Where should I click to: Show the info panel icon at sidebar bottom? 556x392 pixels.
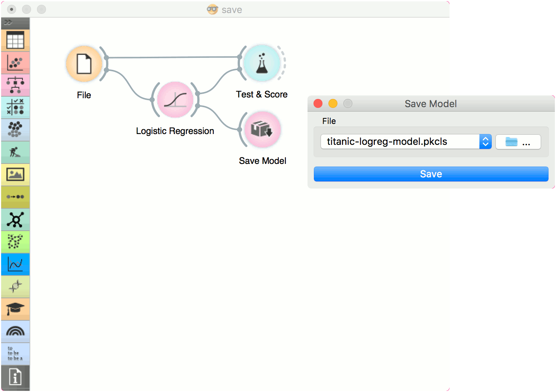(15, 377)
